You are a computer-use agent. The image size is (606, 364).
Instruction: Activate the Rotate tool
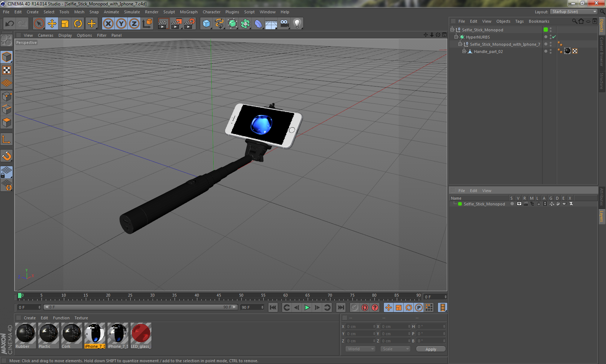point(78,24)
